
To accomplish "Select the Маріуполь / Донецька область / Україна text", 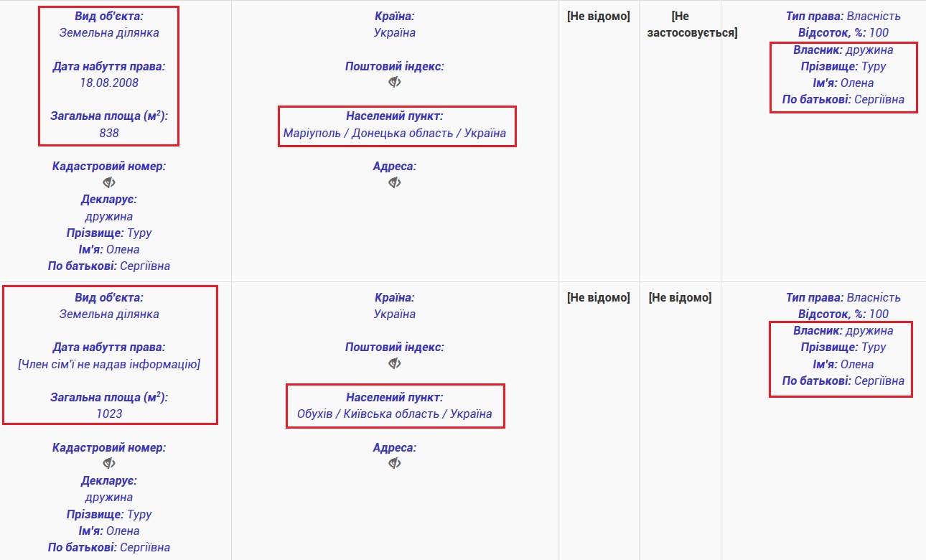I will (395, 133).
